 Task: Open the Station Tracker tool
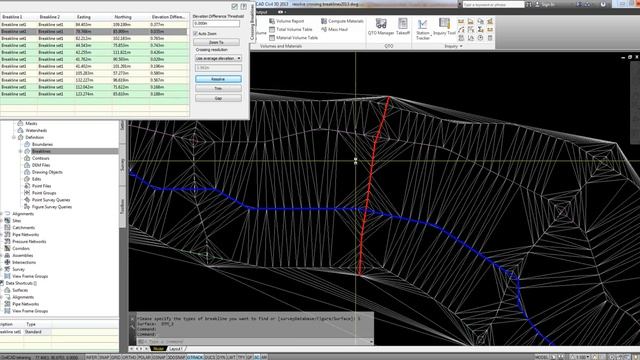422,29
